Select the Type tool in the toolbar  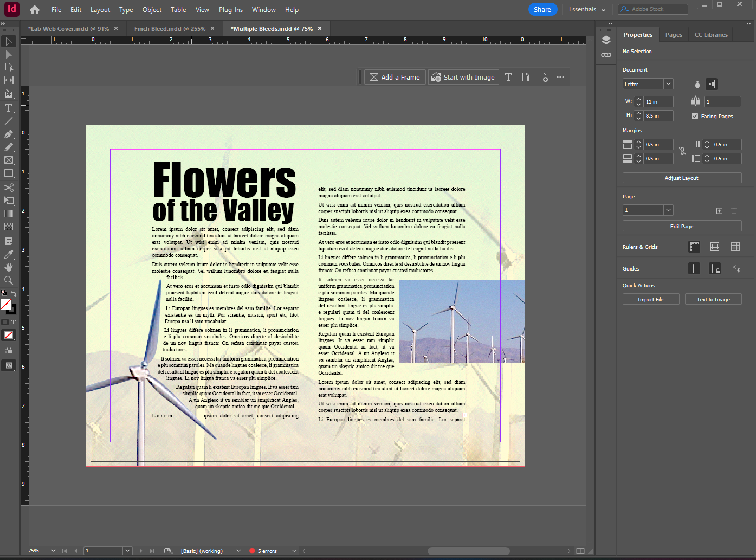(x=9, y=108)
